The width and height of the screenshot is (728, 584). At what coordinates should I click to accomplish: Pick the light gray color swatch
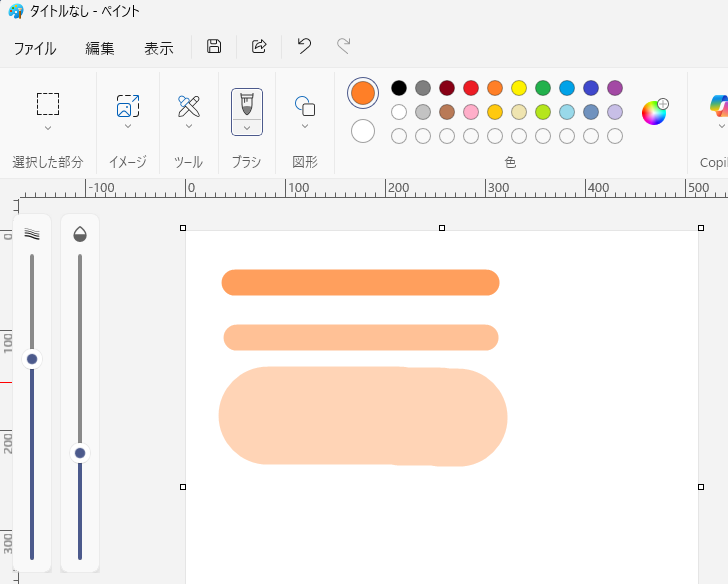click(x=423, y=112)
